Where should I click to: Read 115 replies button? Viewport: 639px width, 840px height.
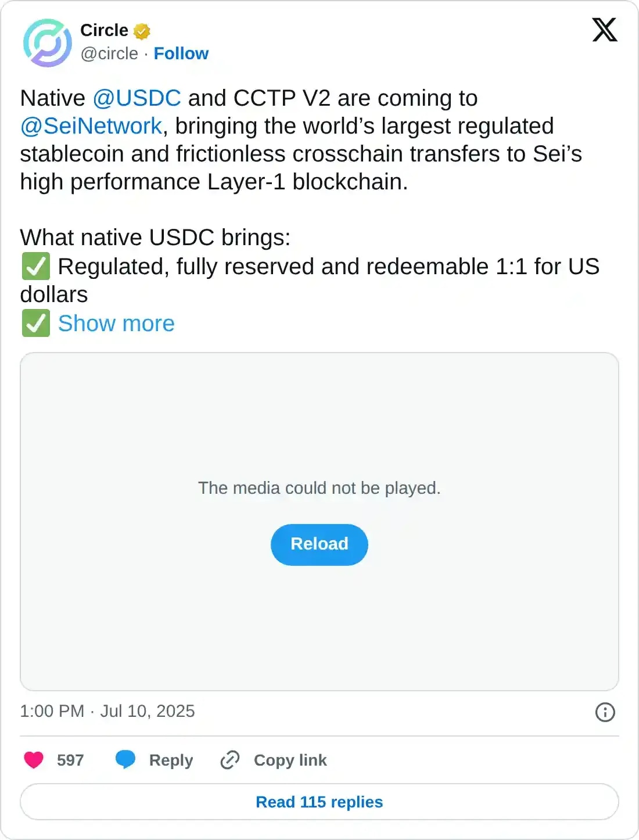coord(319,802)
